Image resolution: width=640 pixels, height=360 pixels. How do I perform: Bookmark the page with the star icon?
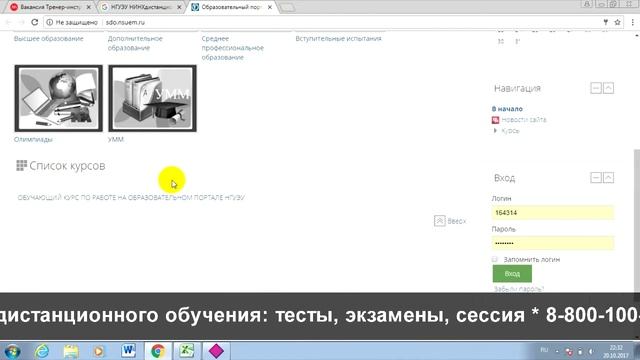pos(618,22)
